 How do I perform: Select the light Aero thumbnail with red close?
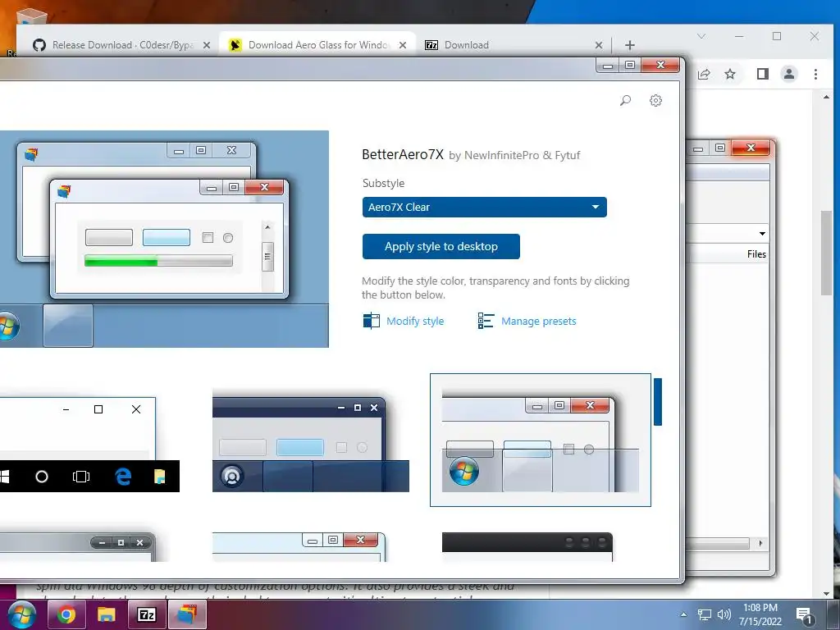299,547
